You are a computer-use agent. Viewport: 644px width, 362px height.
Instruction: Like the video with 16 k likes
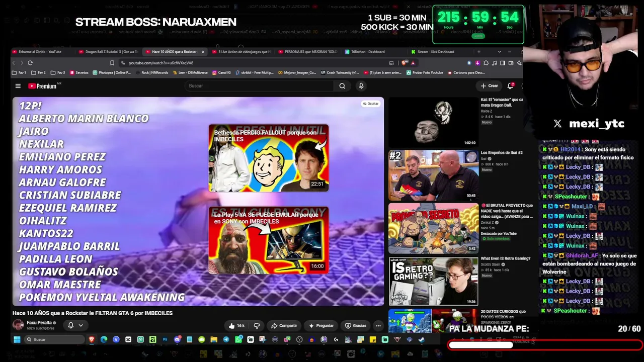point(236,326)
